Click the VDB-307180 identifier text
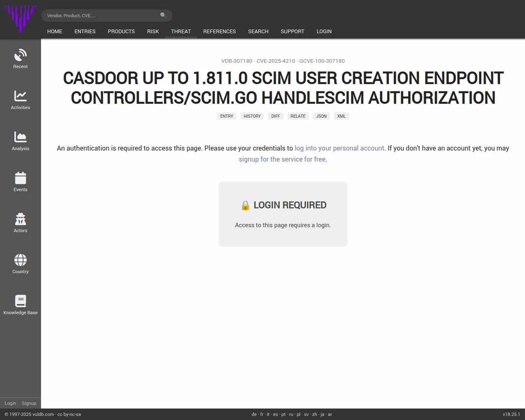This screenshot has height=420, width=525. [237, 61]
